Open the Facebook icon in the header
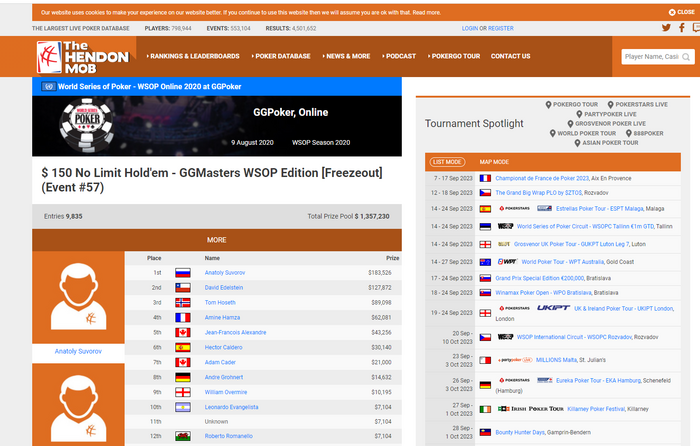 (x=682, y=28)
